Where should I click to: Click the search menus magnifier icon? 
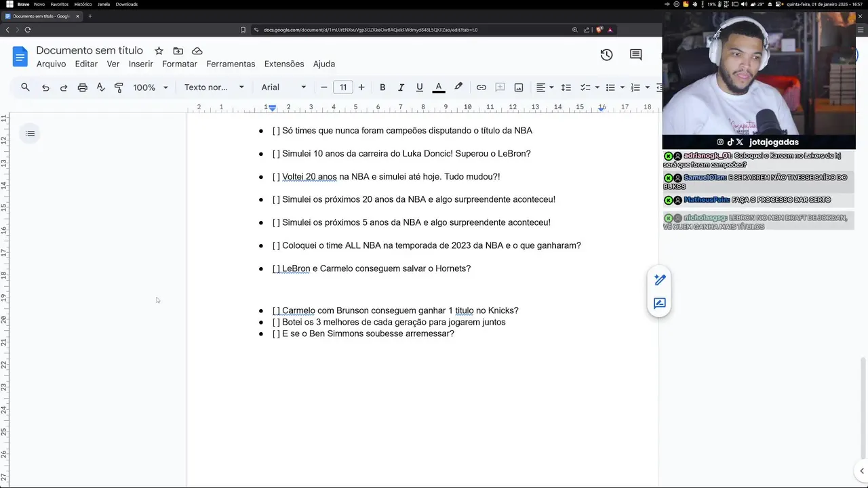tap(25, 87)
